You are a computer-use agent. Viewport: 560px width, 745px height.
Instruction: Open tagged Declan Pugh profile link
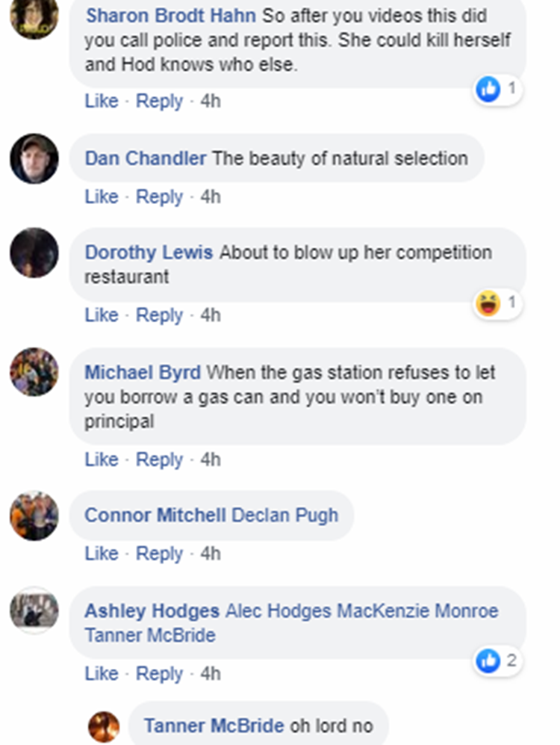[284, 516]
